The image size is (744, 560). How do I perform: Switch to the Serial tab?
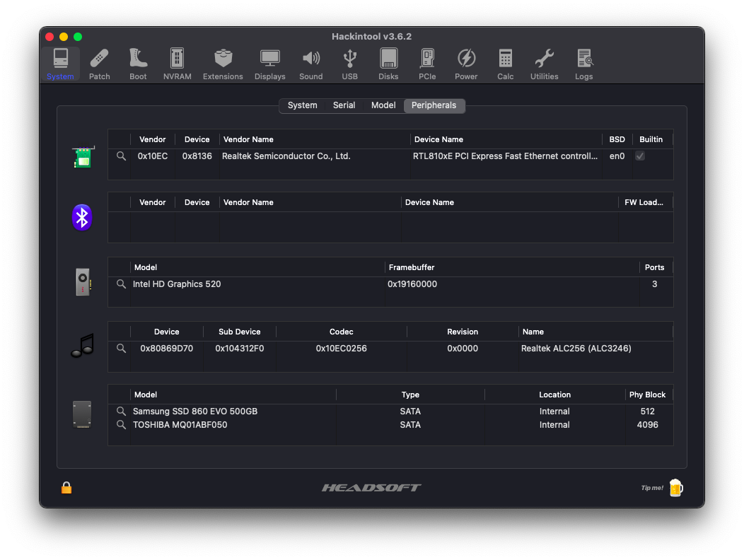(x=344, y=105)
